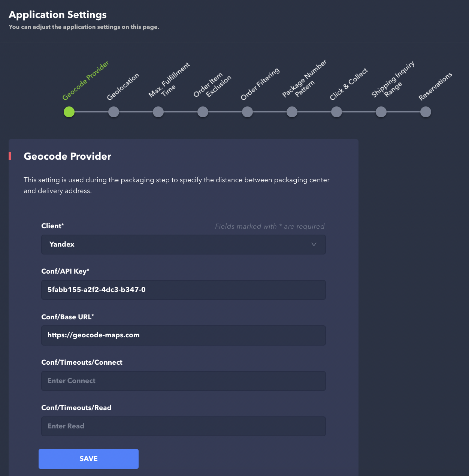Select the Reservations step circle
Image resolution: width=469 pixels, height=476 pixels.
[426, 112]
